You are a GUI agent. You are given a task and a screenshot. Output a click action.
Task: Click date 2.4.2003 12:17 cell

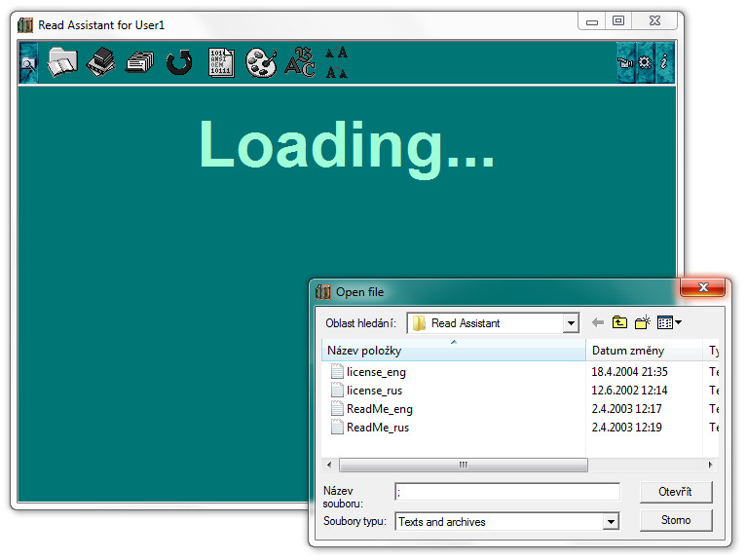(626, 409)
